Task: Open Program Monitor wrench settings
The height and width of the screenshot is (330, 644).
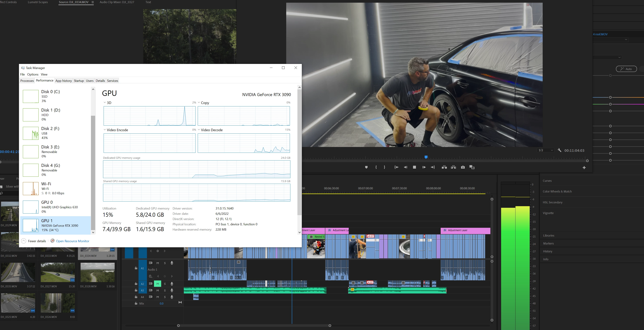Action: coord(560,150)
